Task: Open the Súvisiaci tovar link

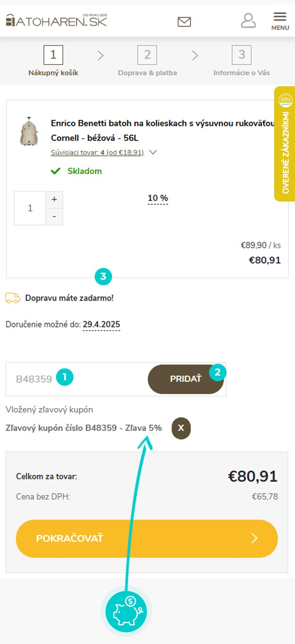Action: [x=97, y=153]
